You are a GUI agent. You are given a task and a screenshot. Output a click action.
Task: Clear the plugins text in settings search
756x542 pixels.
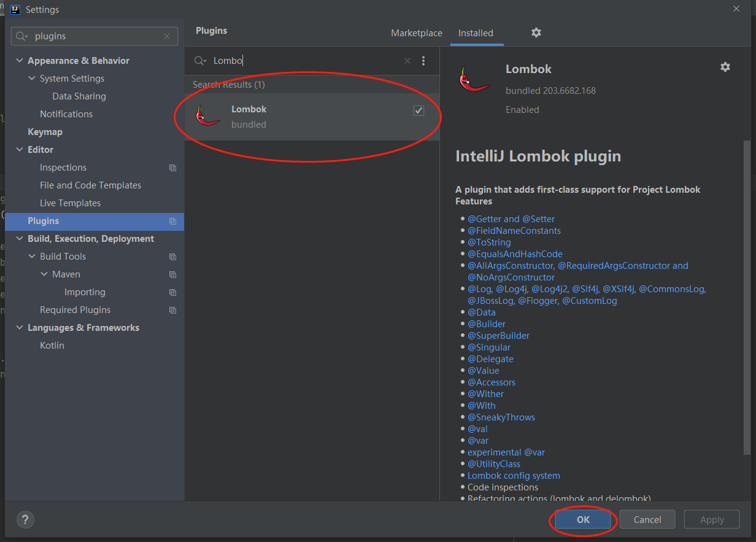coord(166,36)
